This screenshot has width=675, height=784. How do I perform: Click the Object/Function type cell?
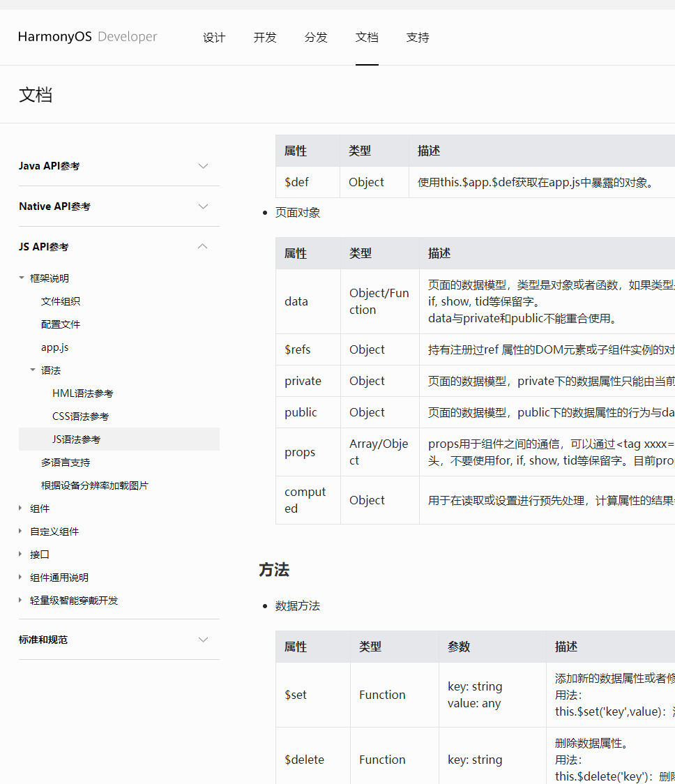pos(380,301)
